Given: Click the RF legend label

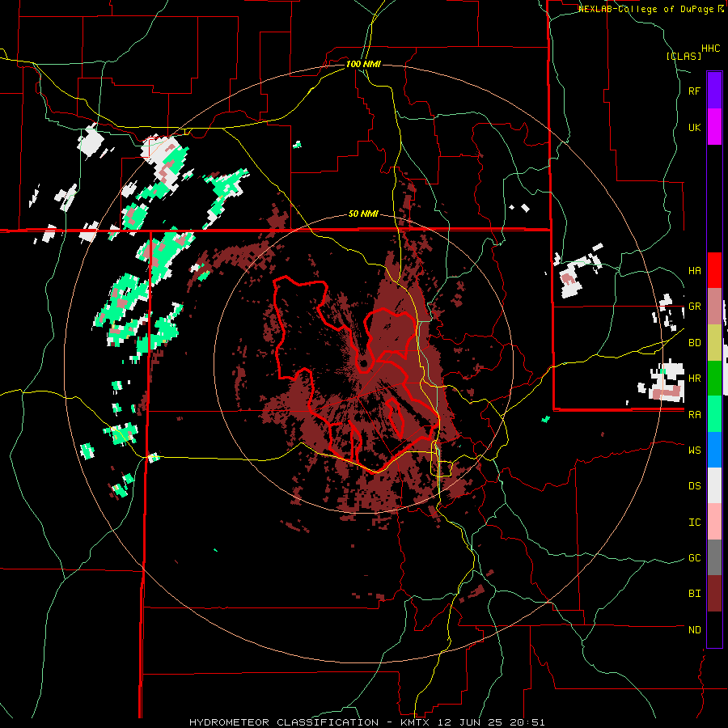Looking at the screenshot, I should [x=694, y=91].
